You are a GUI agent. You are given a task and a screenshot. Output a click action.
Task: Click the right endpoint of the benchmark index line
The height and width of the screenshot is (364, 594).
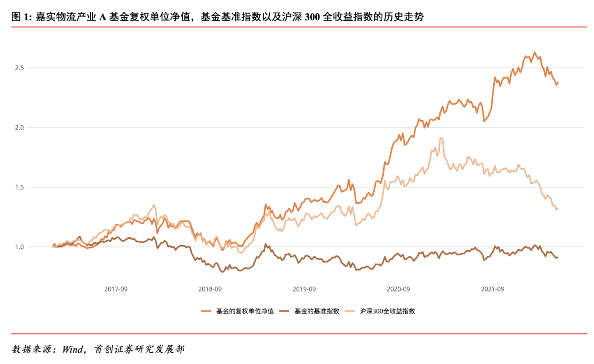[x=557, y=257]
